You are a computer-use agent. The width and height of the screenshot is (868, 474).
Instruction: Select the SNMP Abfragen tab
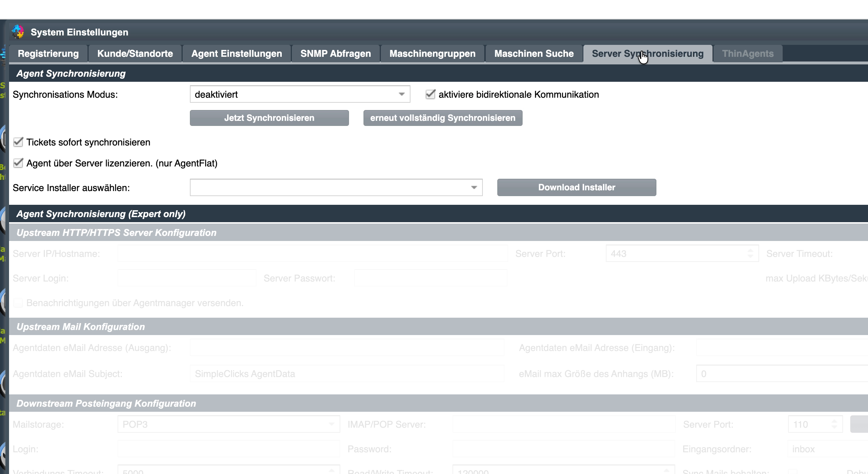[x=336, y=54]
